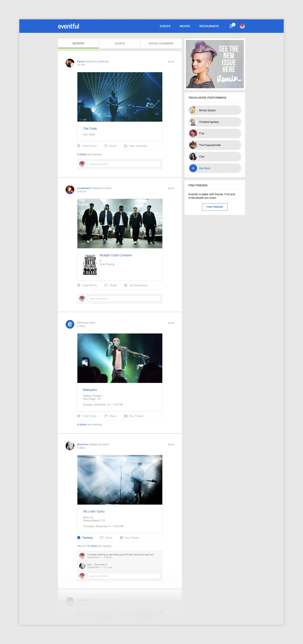Click Get Showtimes for Straight Outta Compton
The width and height of the screenshot is (303, 644).
[136, 285]
